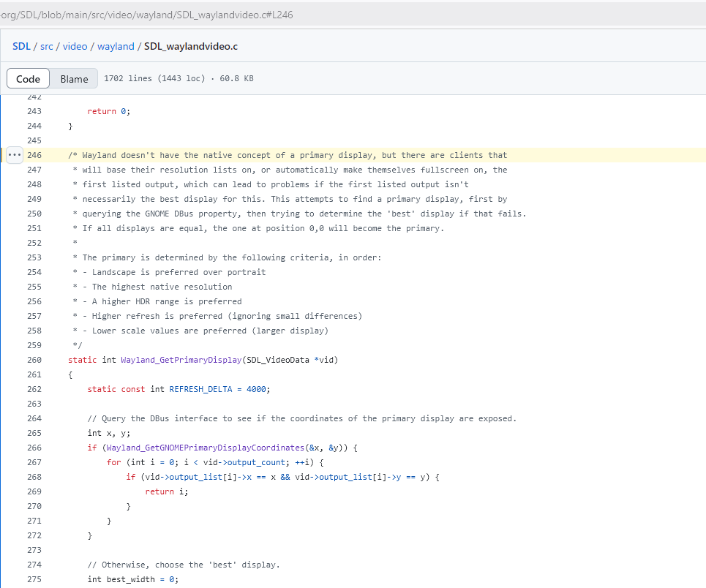Select line number 262
Image resolution: width=706 pixels, height=588 pixels.
point(34,390)
